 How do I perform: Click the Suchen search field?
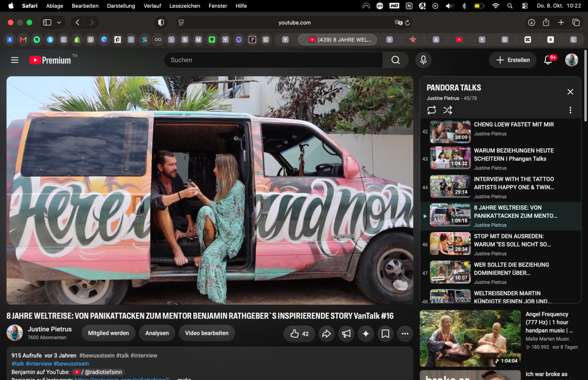pos(273,60)
